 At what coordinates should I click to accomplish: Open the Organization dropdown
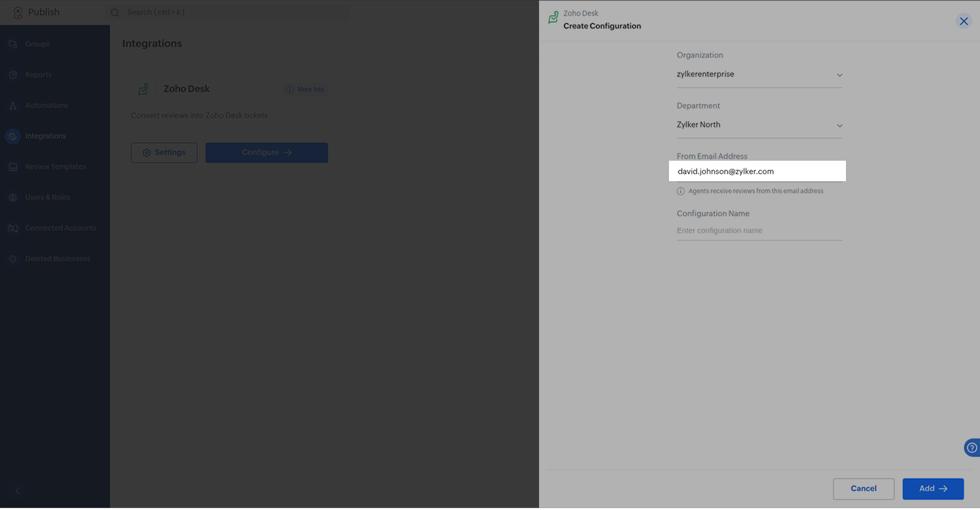pyautogui.click(x=759, y=74)
